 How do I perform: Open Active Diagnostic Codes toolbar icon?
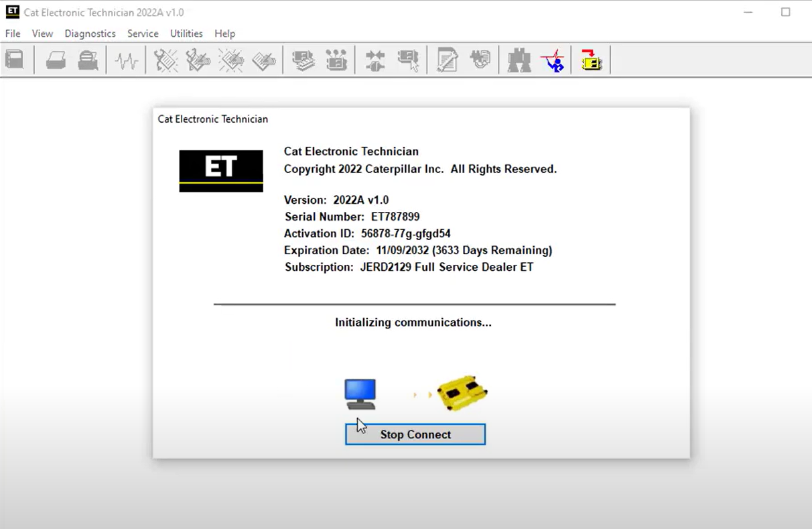(x=165, y=60)
